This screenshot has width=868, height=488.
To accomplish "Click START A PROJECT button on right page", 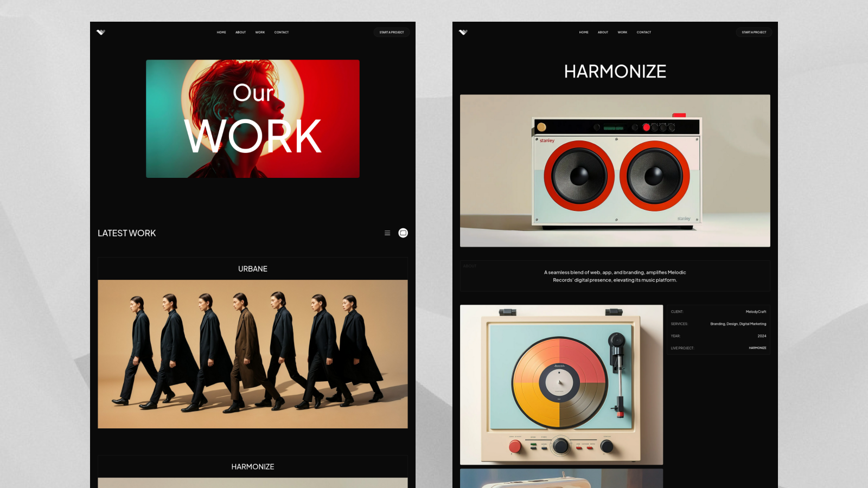I will pos(754,33).
